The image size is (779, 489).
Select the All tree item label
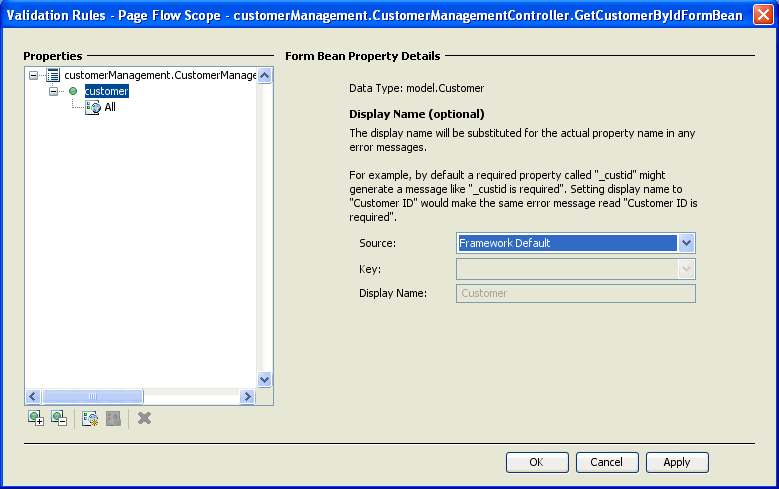pos(110,107)
